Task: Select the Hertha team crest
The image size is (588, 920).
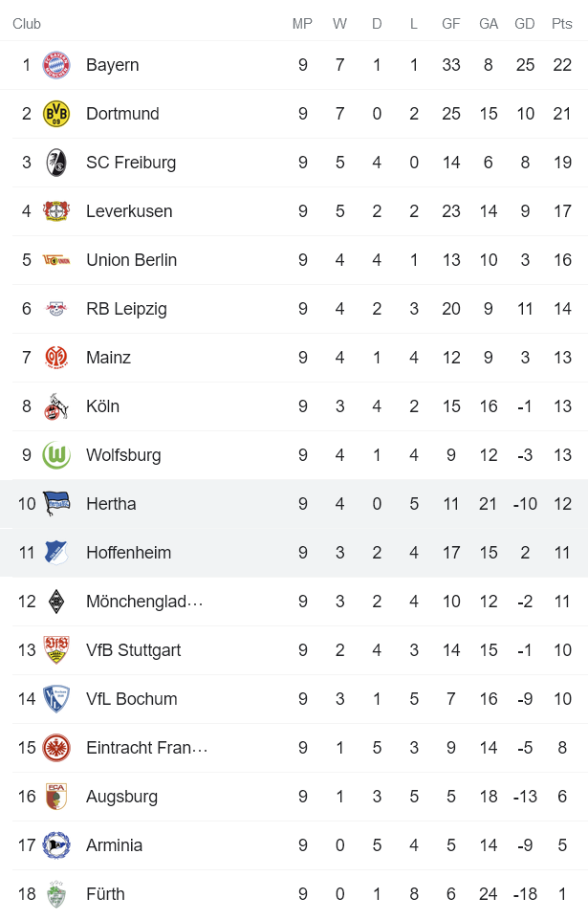Action: (x=55, y=503)
